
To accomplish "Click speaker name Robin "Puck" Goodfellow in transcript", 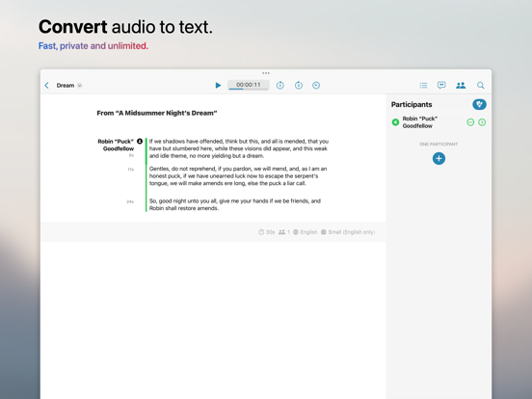I will 116,145.
